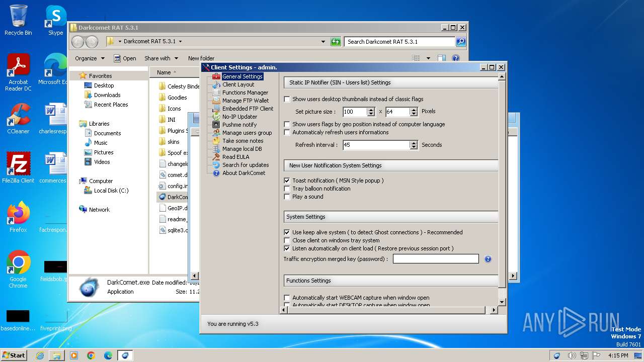This screenshot has width=644, height=362.
Task: Open Client Layout icon
Action: pos(216,84)
